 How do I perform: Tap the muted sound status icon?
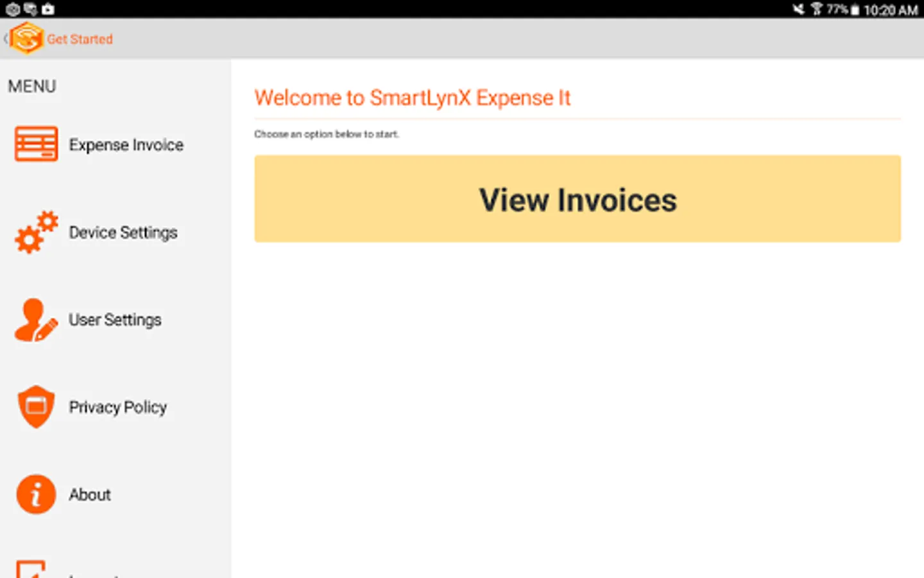pos(798,9)
